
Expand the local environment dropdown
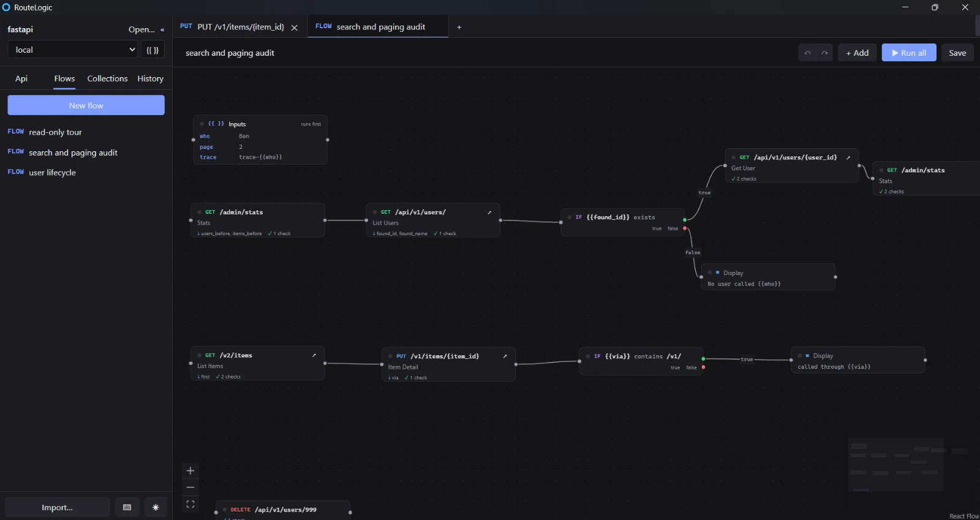pyautogui.click(x=73, y=50)
